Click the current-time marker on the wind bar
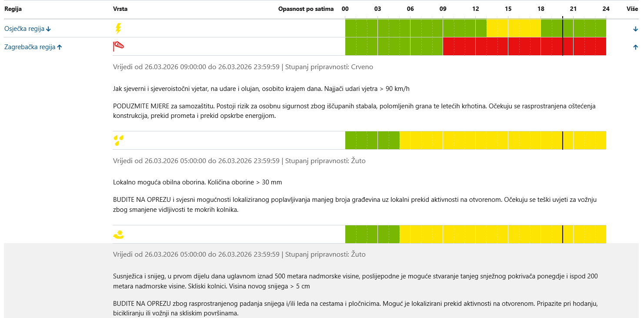Image resolution: width=644 pixels, height=318 pixels. pos(563,47)
